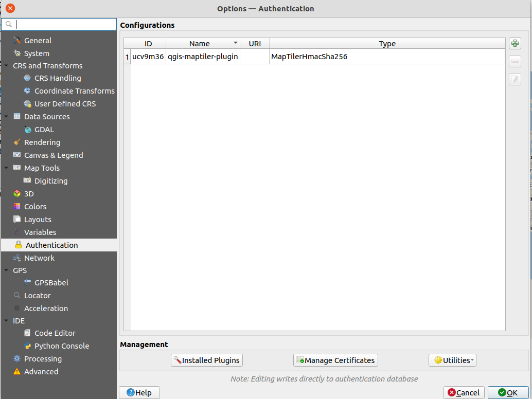The width and height of the screenshot is (532, 399).
Task: Select the 3D cube icon
Action: click(17, 194)
